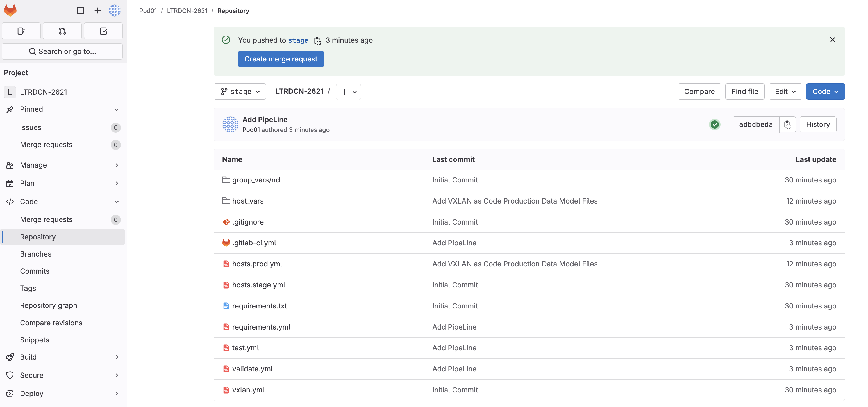This screenshot has height=407, width=868.
Task: Copy branch name next to stage
Action: click(317, 40)
